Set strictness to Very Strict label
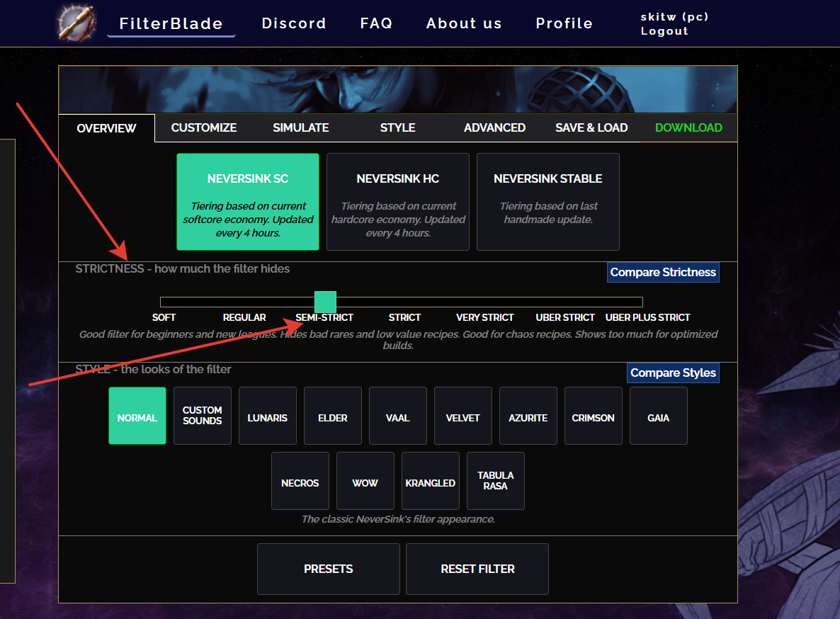 pos(485,317)
